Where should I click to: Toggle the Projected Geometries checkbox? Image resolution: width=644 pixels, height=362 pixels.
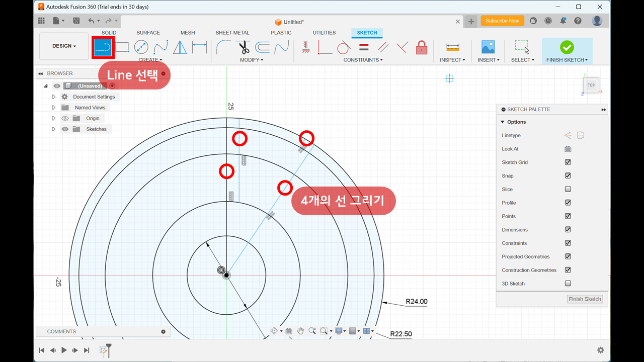click(568, 256)
